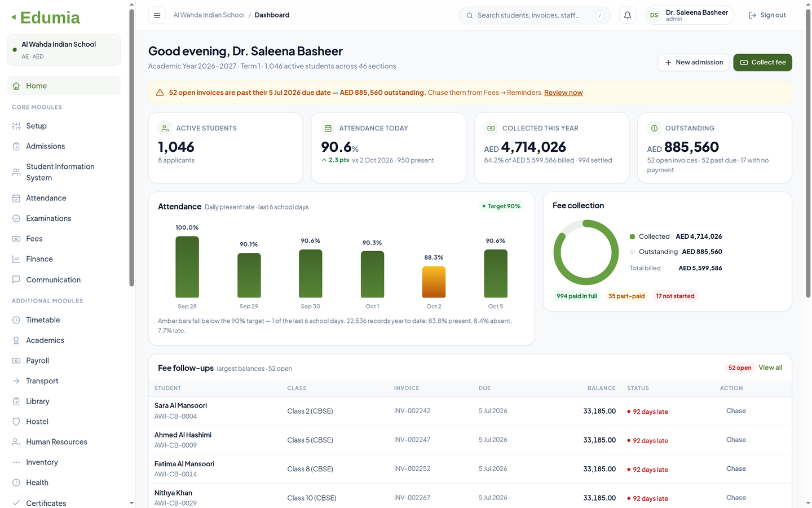Click the Active Students card
812x508 pixels.
click(226, 148)
